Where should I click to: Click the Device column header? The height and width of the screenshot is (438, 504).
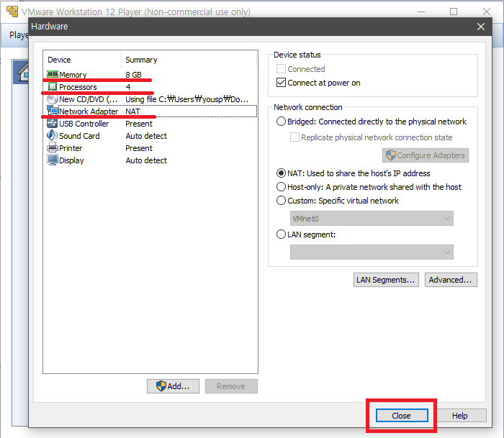83,60
